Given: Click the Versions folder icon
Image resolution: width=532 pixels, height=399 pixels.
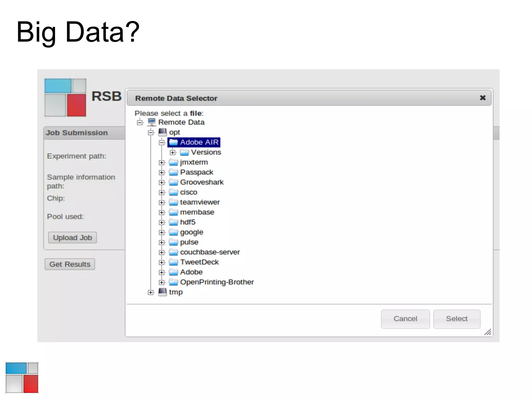Looking at the screenshot, I should click(x=184, y=152).
